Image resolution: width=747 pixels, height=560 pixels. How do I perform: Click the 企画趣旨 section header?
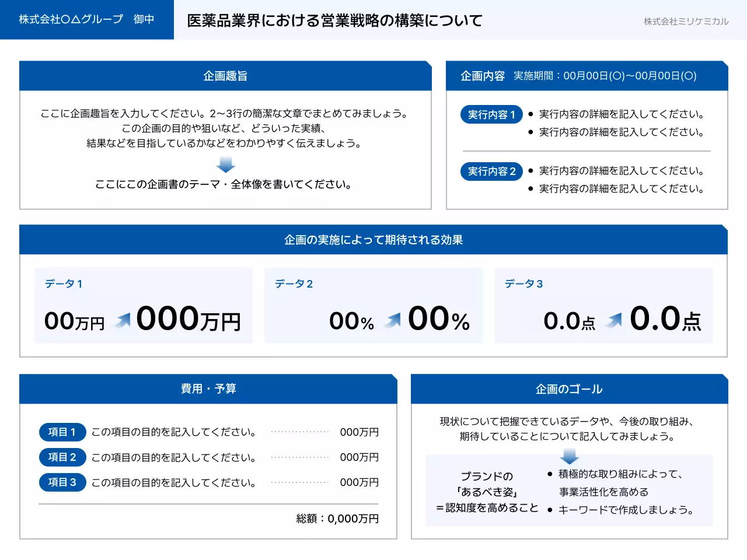pos(225,76)
